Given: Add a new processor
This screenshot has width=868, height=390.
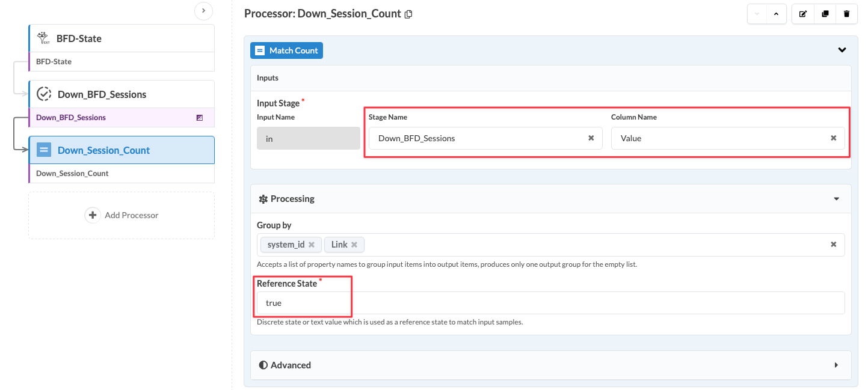Looking at the screenshot, I should 122,215.
